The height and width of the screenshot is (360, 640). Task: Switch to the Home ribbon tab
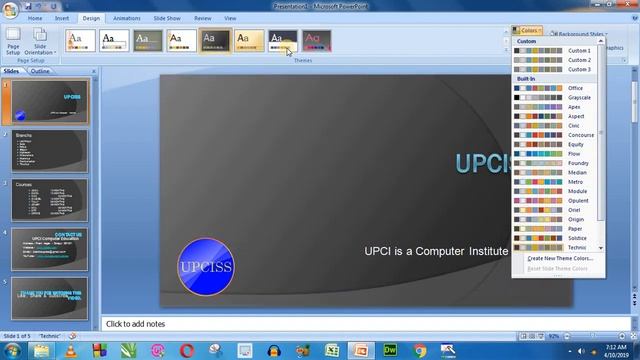(x=35, y=18)
